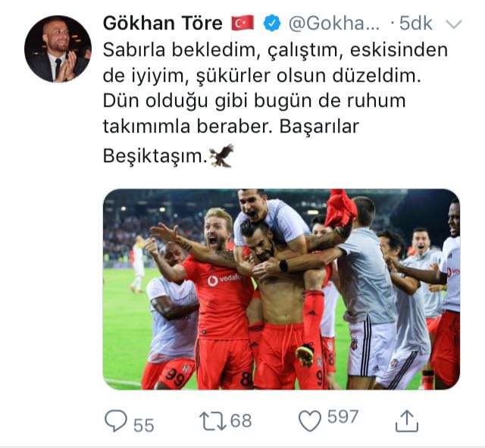Image resolution: width=485 pixels, height=448 pixels.
Task: Click the blue verified badge
Action: pos(271,23)
